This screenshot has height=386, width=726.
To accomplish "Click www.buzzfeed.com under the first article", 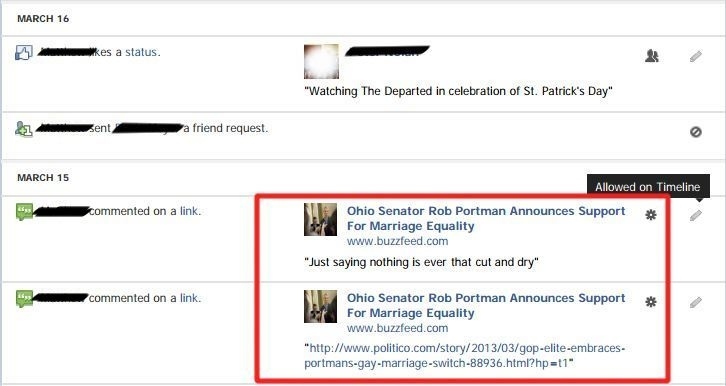I will pos(397,241).
